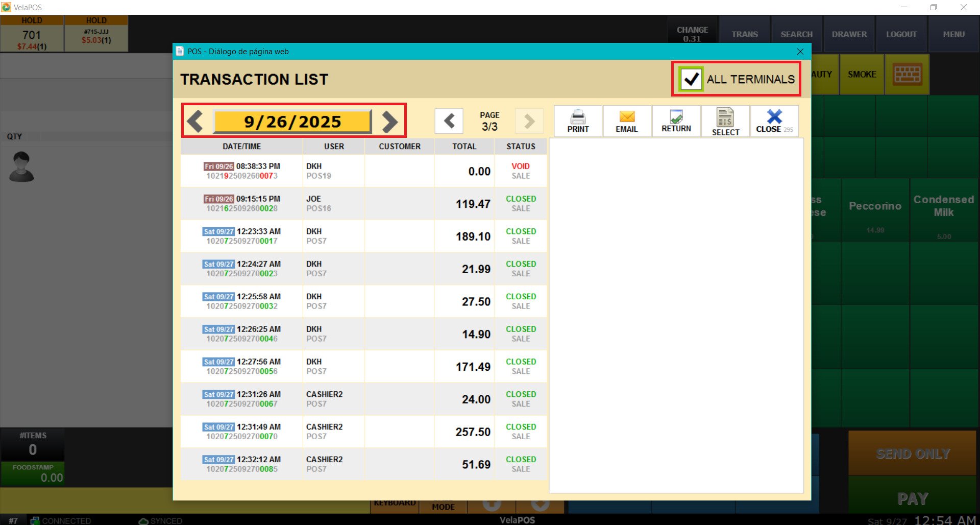The width and height of the screenshot is (980, 525).
Task: Click the SMOKE category button
Action: 862,75
